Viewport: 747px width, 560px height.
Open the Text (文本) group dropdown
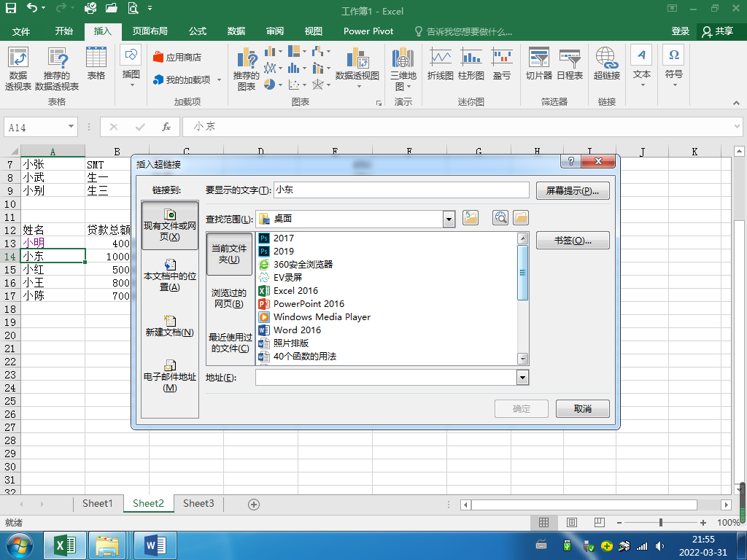(x=642, y=66)
